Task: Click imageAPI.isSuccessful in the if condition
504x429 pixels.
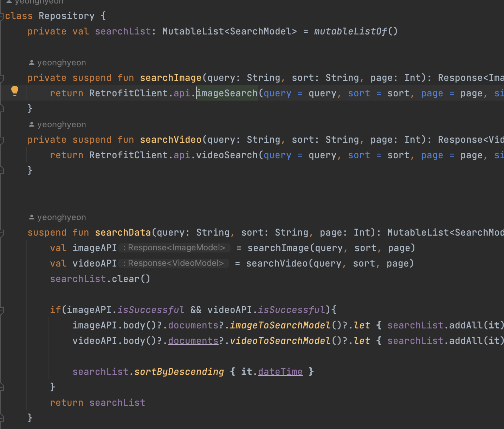Action: pos(125,310)
